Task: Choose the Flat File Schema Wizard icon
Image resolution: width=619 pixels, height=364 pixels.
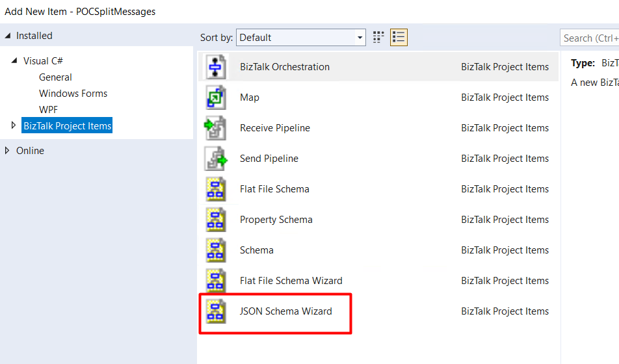Action: 216,281
